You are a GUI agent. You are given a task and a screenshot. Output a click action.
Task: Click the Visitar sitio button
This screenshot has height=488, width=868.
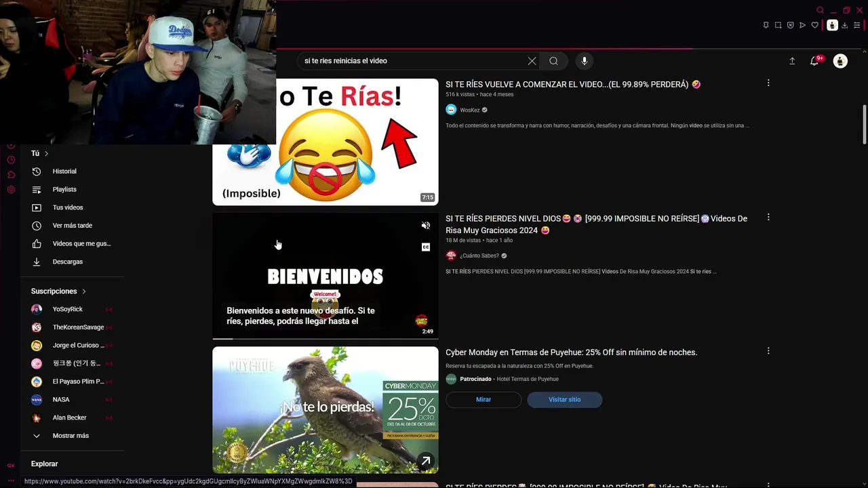[x=564, y=400]
